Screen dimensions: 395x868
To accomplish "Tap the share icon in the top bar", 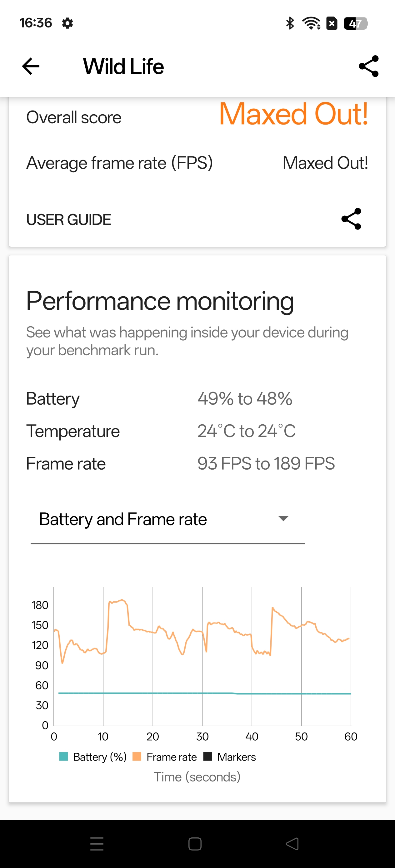I will pyautogui.click(x=368, y=66).
